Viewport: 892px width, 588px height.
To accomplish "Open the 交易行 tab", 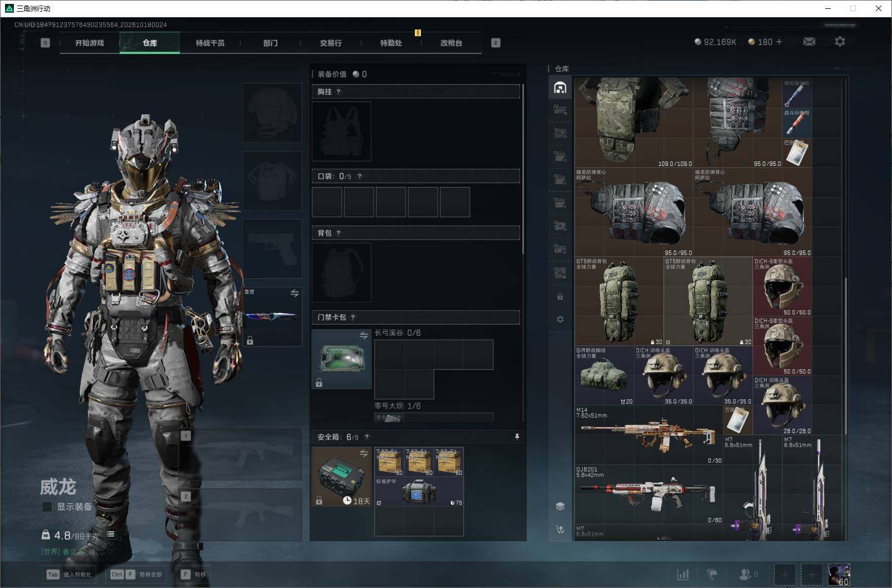I will click(331, 43).
